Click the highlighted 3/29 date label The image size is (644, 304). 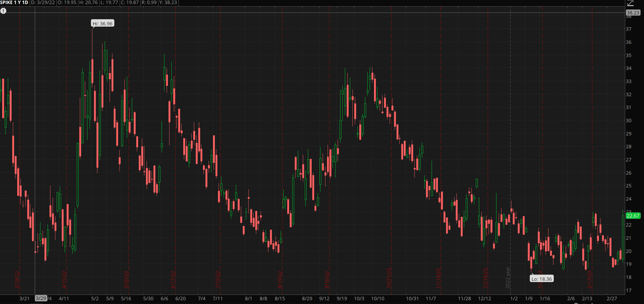pyautogui.click(x=41, y=298)
